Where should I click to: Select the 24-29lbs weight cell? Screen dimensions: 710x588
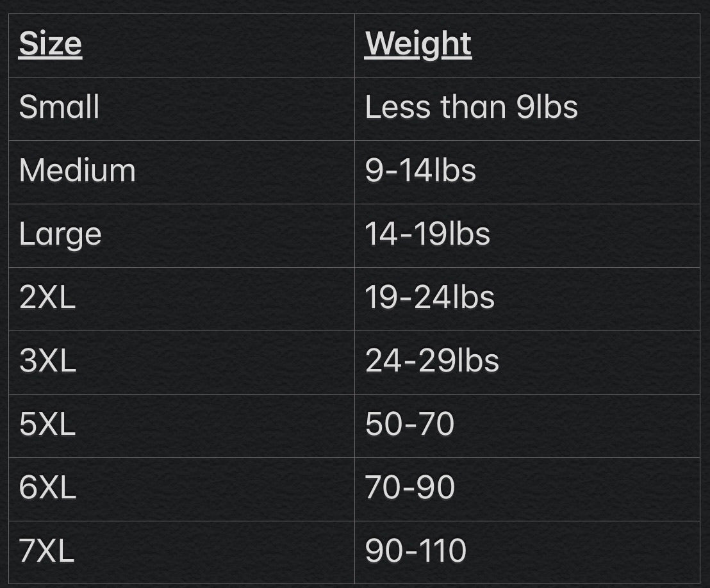(x=527, y=363)
